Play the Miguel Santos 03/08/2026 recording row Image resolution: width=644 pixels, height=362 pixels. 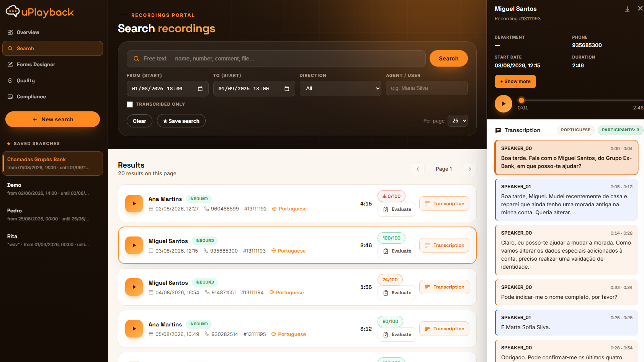(x=134, y=245)
